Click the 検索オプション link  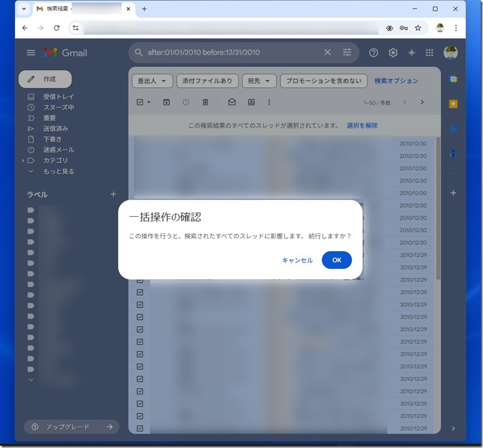pyautogui.click(x=397, y=81)
